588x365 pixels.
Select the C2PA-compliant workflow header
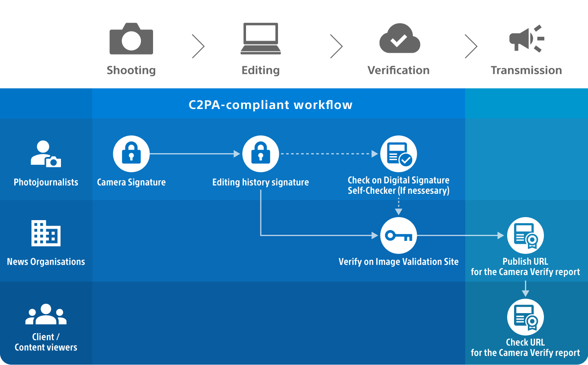(x=270, y=105)
